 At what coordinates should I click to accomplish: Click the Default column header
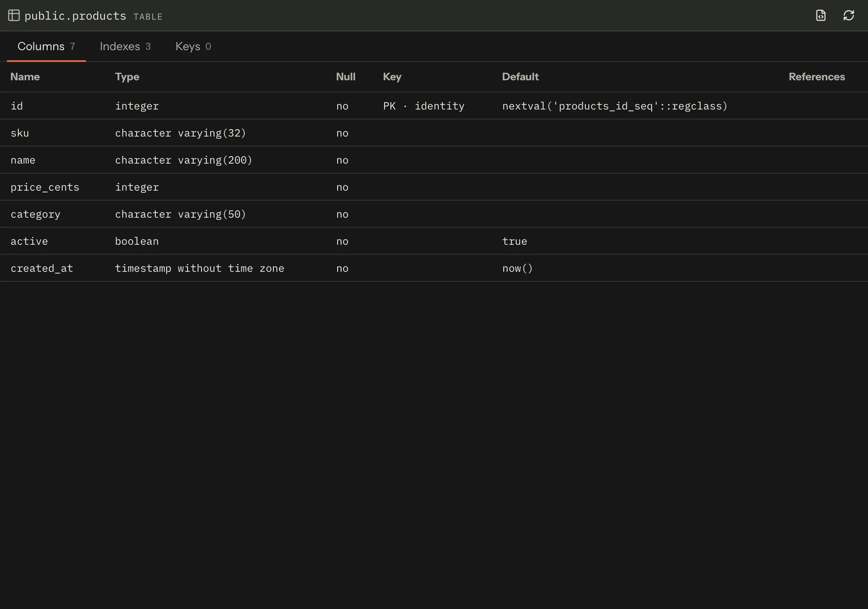520,77
